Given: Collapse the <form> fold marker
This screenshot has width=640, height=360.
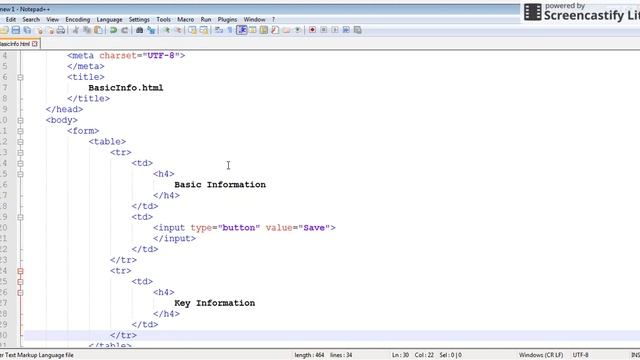Looking at the screenshot, I should [x=20, y=131].
